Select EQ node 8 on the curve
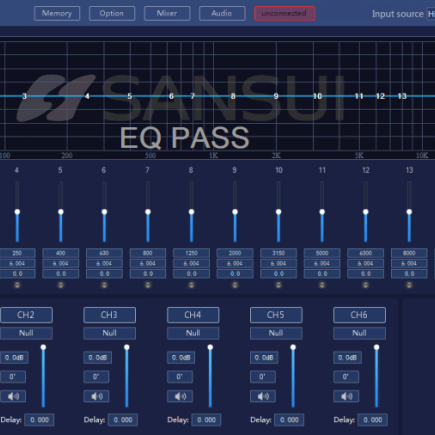This screenshot has width=435, height=435. (x=233, y=96)
